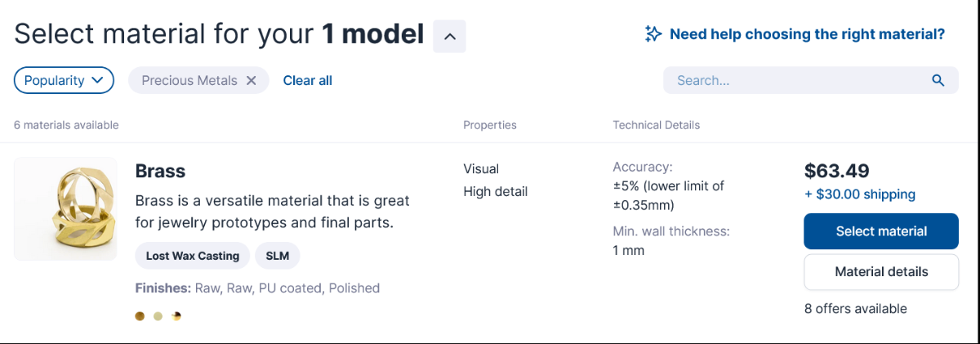This screenshot has width=980, height=344.
Task: Click the Select material button
Action: (x=881, y=231)
